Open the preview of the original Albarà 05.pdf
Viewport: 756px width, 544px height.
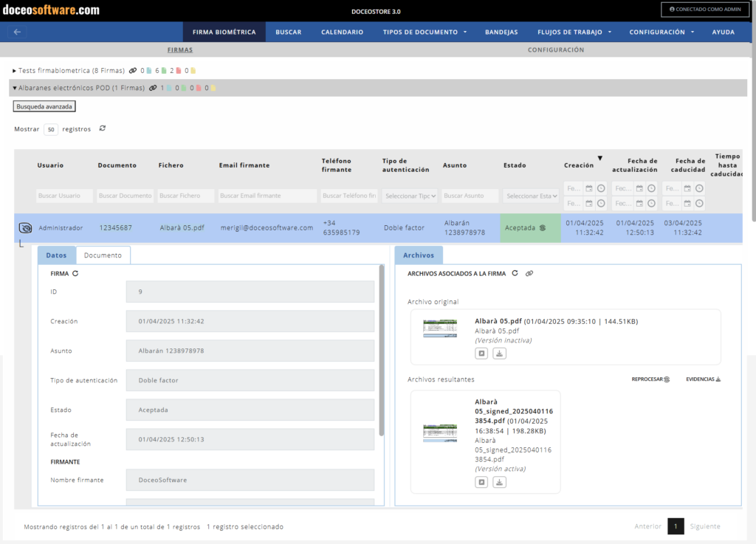(x=481, y=353)
